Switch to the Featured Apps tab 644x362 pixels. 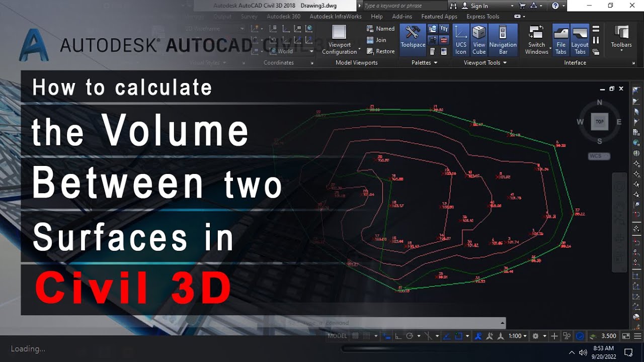point(439,17)
